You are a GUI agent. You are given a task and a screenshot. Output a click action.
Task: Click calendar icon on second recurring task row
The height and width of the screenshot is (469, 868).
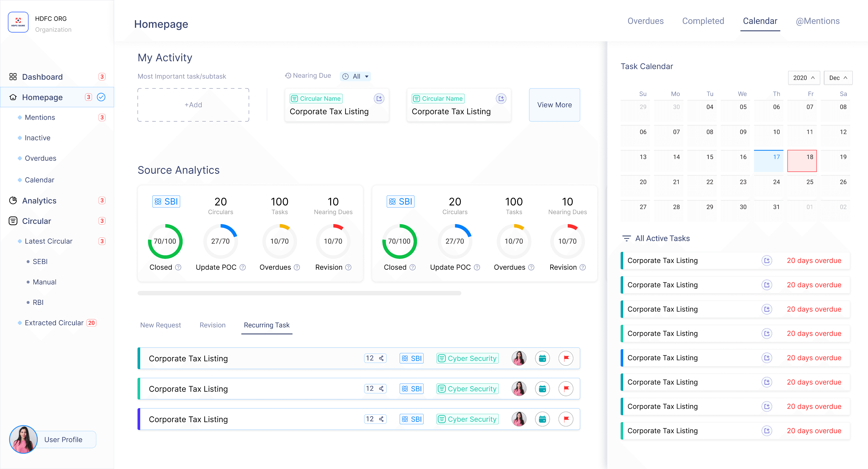coord(542,389)
